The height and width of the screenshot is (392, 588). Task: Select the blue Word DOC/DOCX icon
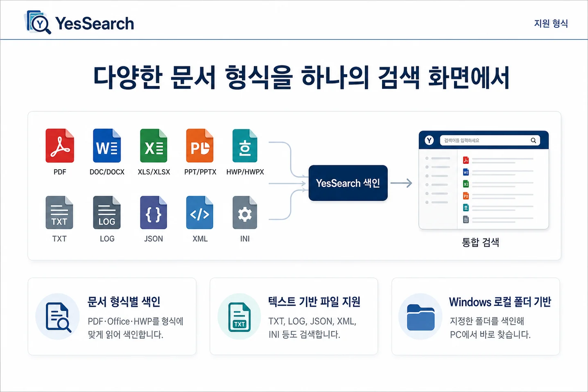pyautogui.click(x=107, y=146)
